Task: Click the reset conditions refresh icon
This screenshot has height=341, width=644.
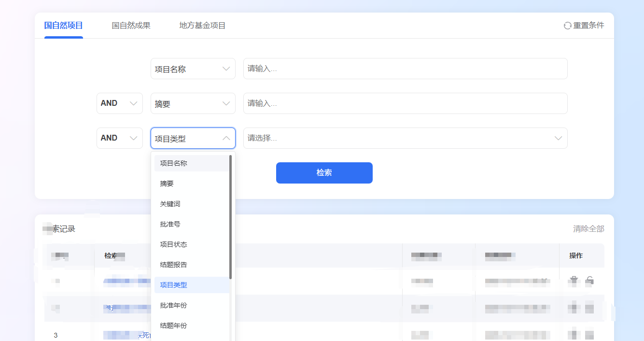Action: (x=568, y=26)
